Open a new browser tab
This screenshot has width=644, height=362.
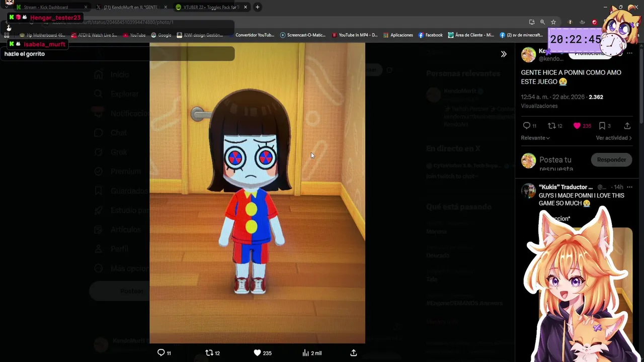(257, 7)
